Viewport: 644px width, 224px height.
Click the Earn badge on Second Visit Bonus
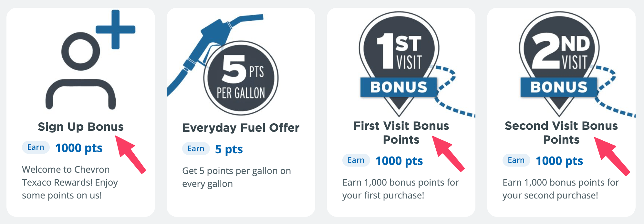pyautogui.click(x=516, y=160)
